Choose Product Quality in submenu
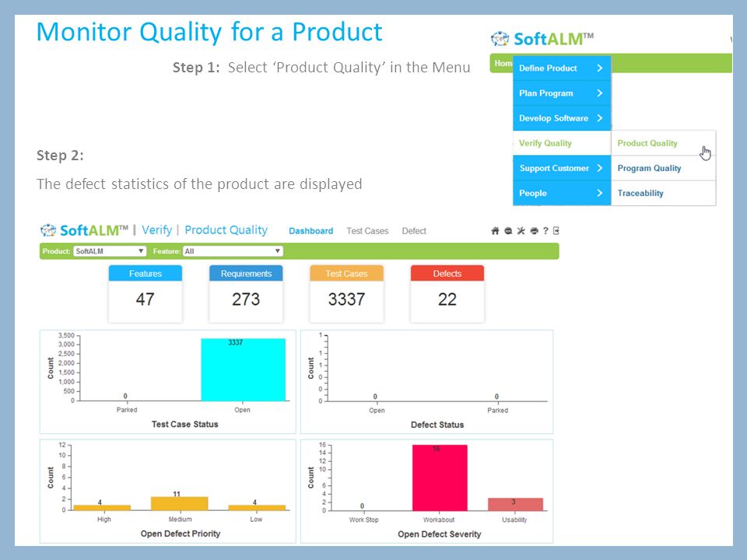747x560 pixels. 663,143
